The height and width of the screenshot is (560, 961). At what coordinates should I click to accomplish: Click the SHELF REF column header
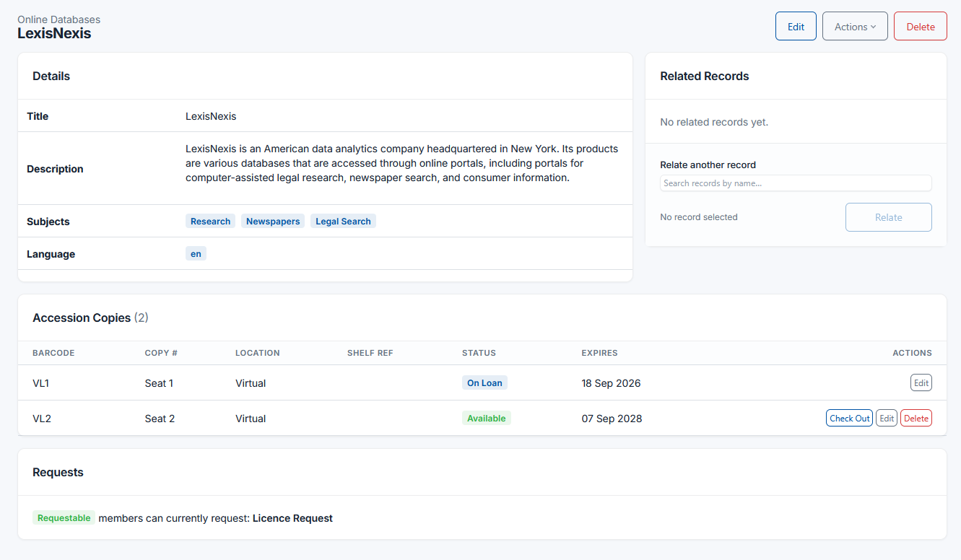pos(370,354)
